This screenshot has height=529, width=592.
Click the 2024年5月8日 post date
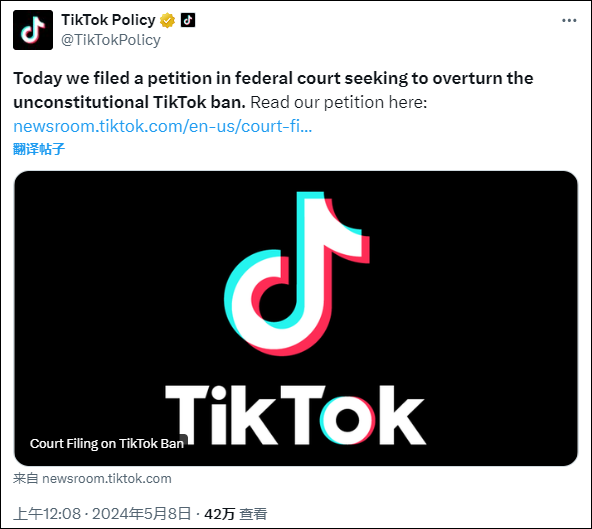point(142,514)
